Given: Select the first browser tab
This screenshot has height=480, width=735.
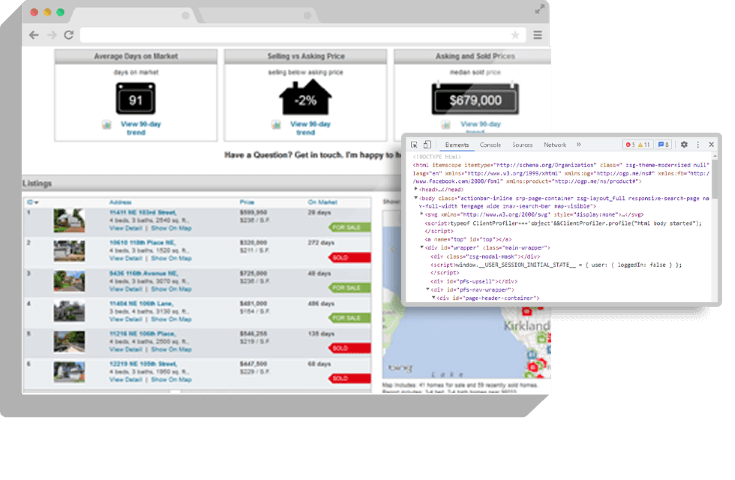Looking at the screenshot, I should [x=134, y=15].
